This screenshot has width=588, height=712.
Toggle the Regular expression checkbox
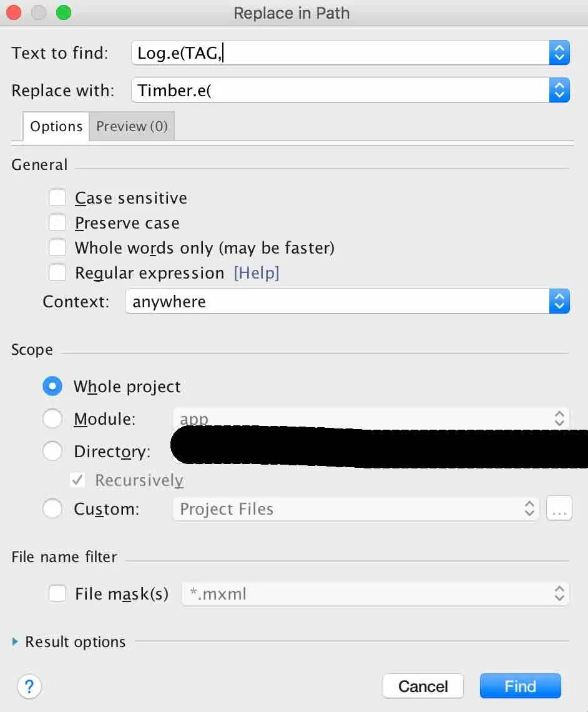(x=57, y=272)
